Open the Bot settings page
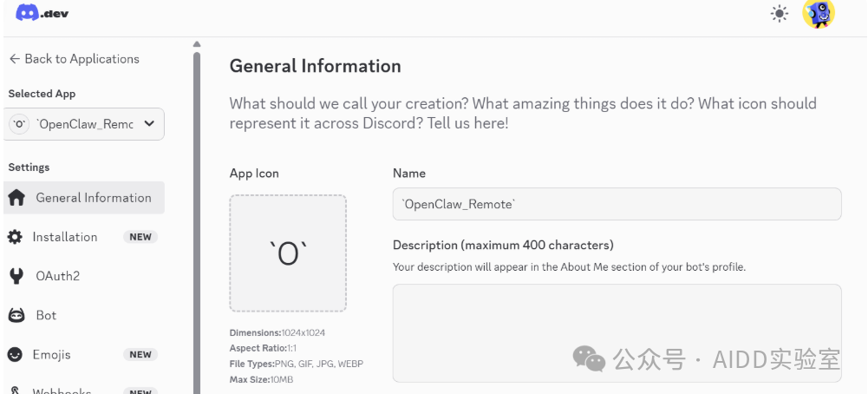 click(46, 315)
